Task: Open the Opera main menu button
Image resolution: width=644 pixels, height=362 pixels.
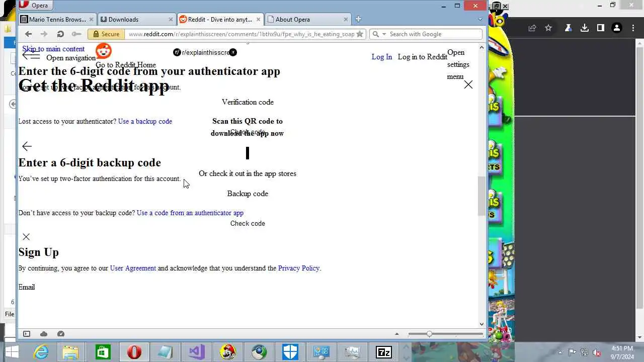Action: coord(34,6)
